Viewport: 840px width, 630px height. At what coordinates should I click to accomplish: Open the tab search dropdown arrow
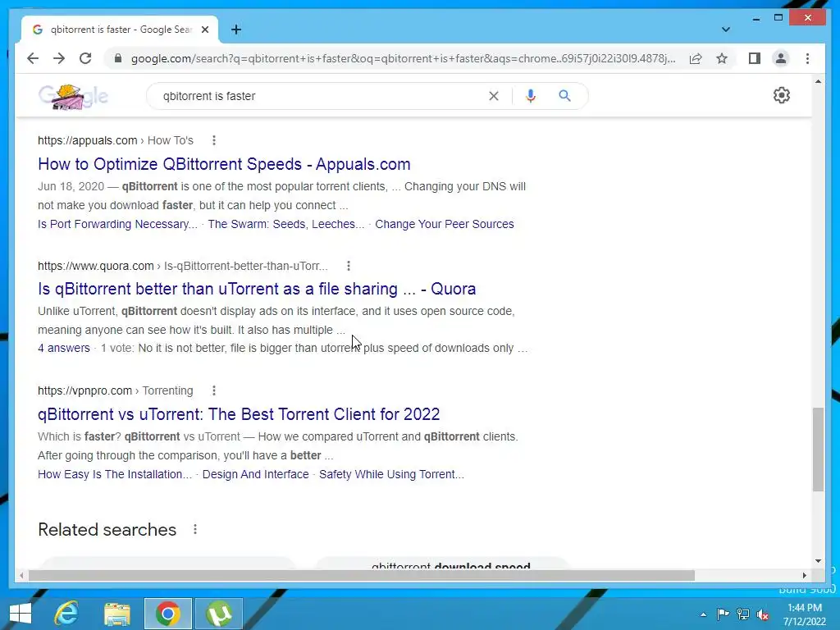click(725, 30)
